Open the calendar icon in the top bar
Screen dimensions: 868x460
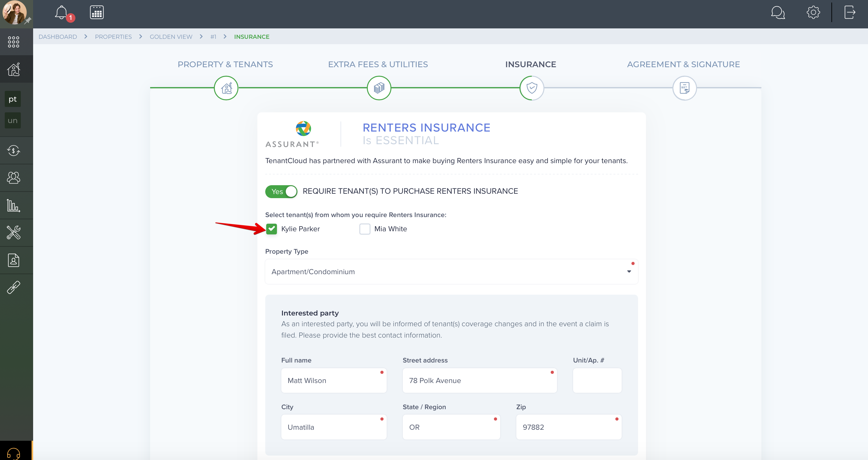(97, 13)
